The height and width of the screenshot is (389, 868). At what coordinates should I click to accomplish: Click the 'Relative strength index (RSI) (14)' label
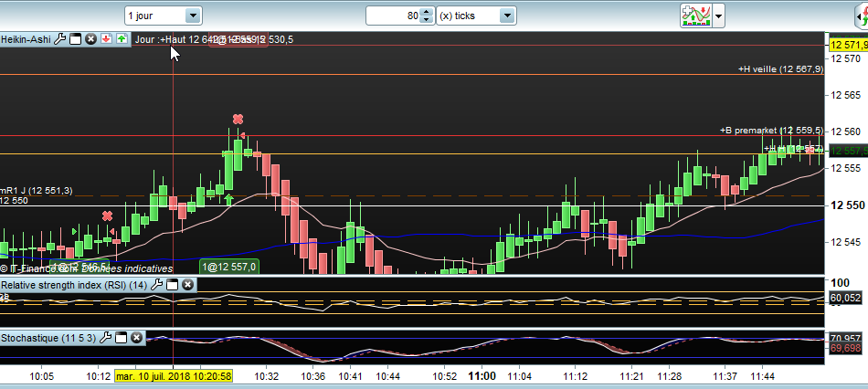(74, 285)
